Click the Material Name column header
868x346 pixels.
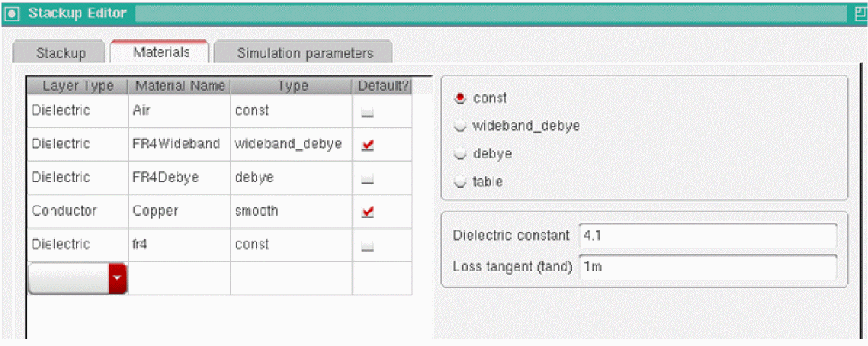(x=180, y=86)
